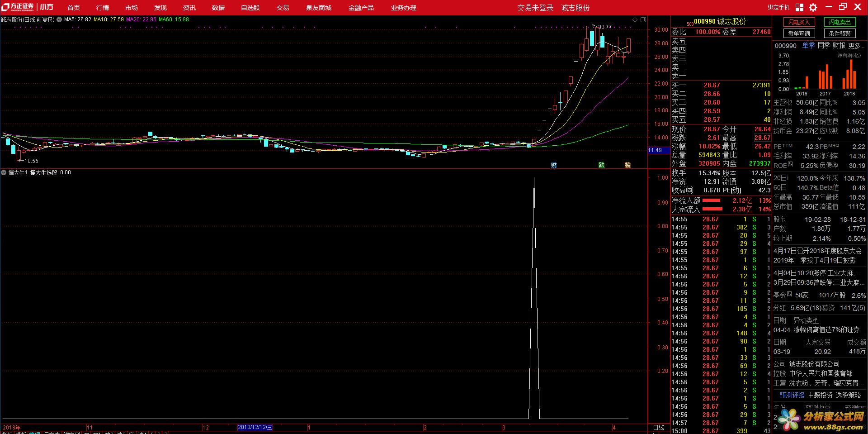This screenshot has width=868, height=434.
Task: Click the 方正证券 logo
Action: click(x=18, y=7)
